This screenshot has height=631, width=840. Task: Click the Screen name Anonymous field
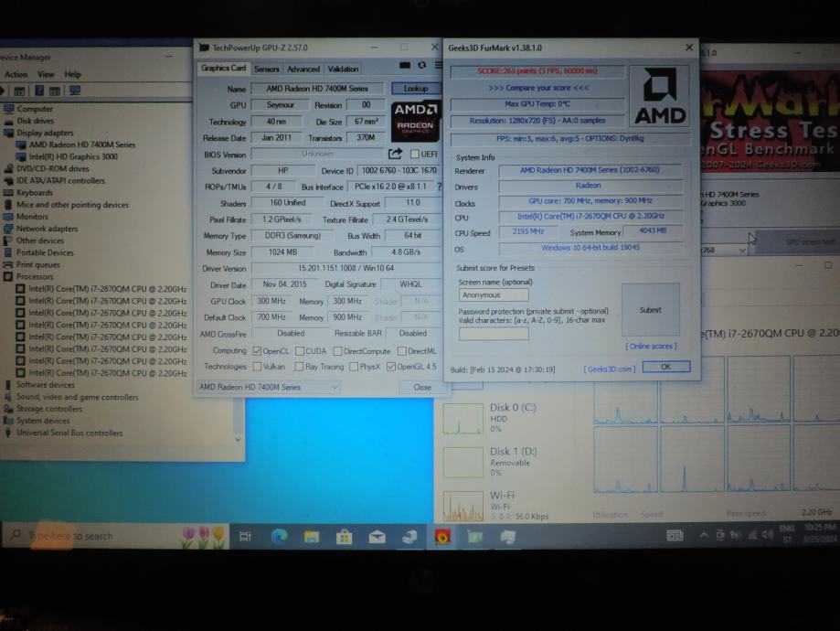pos(494,294)
